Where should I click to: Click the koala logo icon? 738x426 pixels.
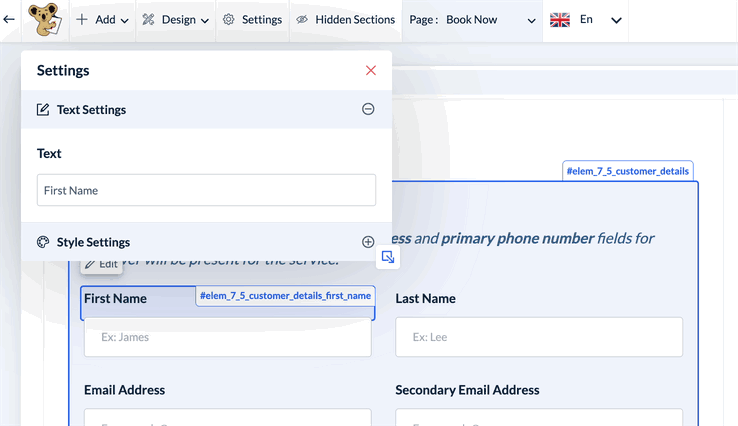click(43, 19)
